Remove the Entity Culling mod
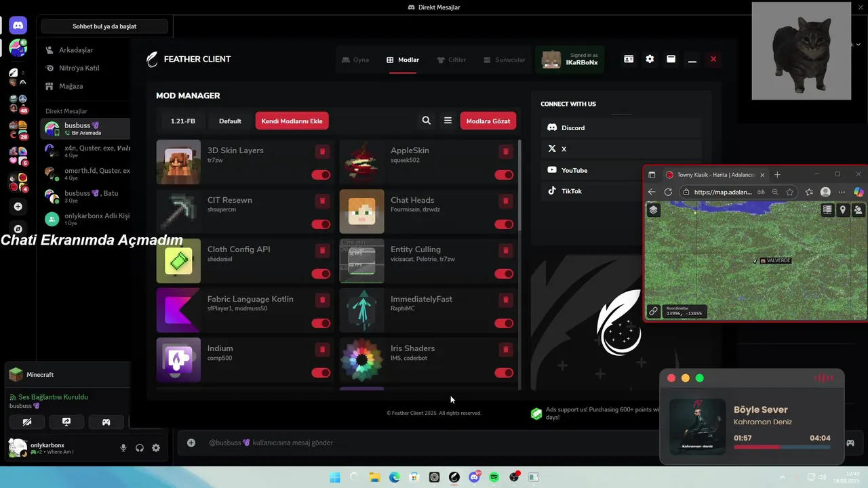The width and height of the screenshot is (868, 488). 505,250
